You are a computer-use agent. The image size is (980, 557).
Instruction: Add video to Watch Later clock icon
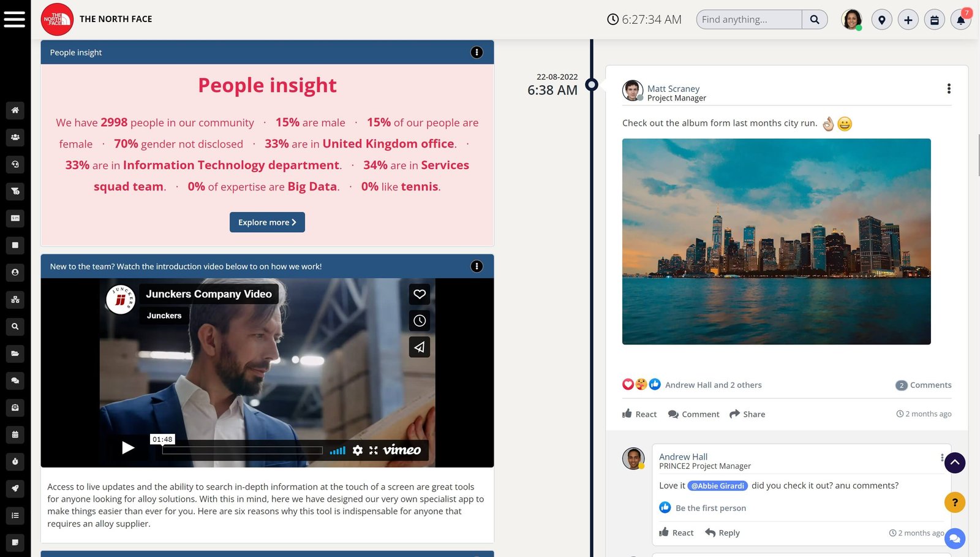(420, 320)
